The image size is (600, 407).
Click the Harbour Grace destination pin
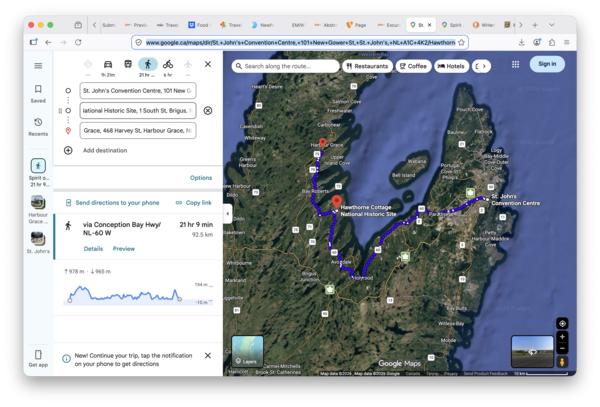click(323, 143)
